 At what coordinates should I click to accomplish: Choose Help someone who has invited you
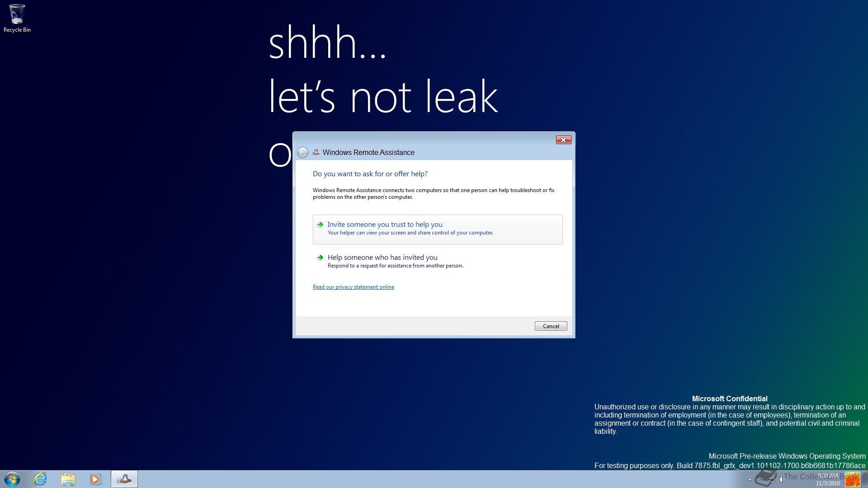382,258
